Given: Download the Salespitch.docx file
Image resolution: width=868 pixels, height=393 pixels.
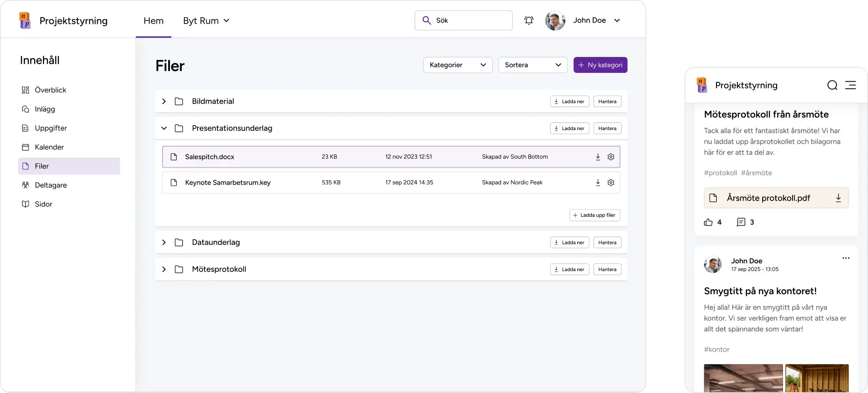Looking at the screenshot, I should (x=598, y=157).
